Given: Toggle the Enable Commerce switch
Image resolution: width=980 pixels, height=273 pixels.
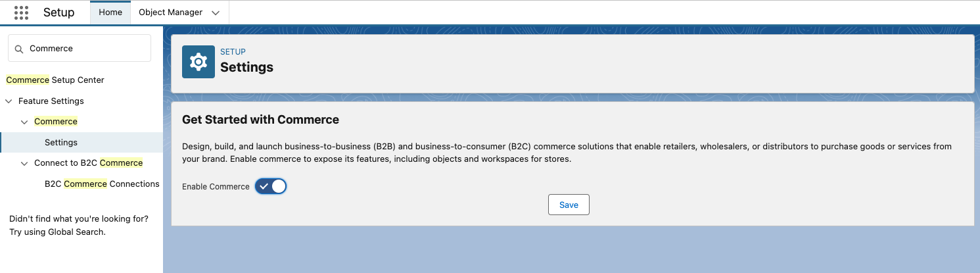Looking at the screenshot, I should 271,186.
